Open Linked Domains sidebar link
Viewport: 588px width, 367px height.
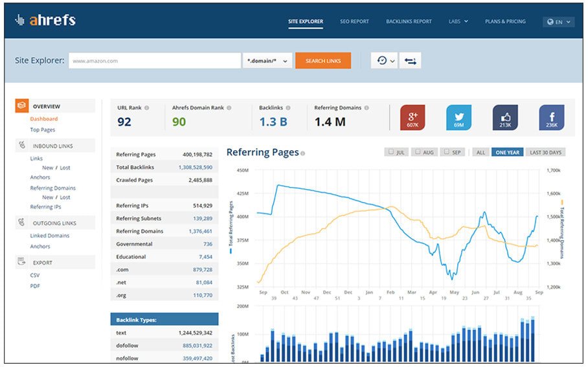[49, 236]
